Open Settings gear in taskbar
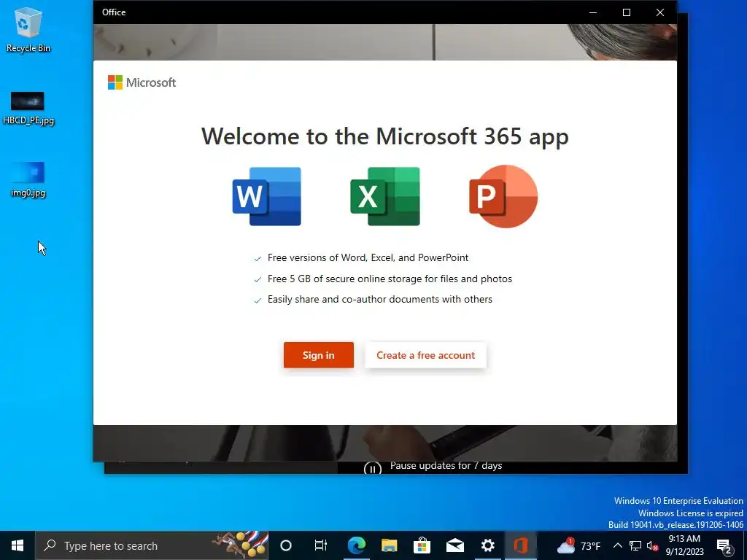The height and width of the screenshot is (560, 747). pyautogui.click(x=488, y=545)
